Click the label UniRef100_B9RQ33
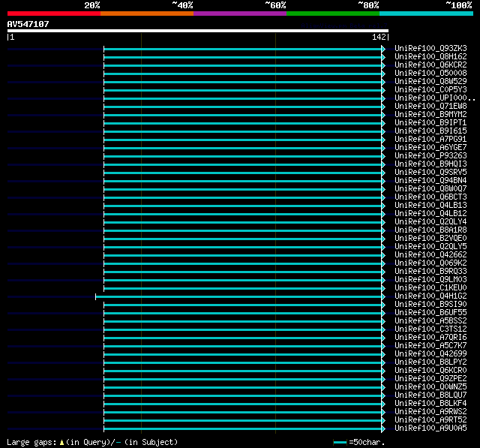 coord(430,272)
